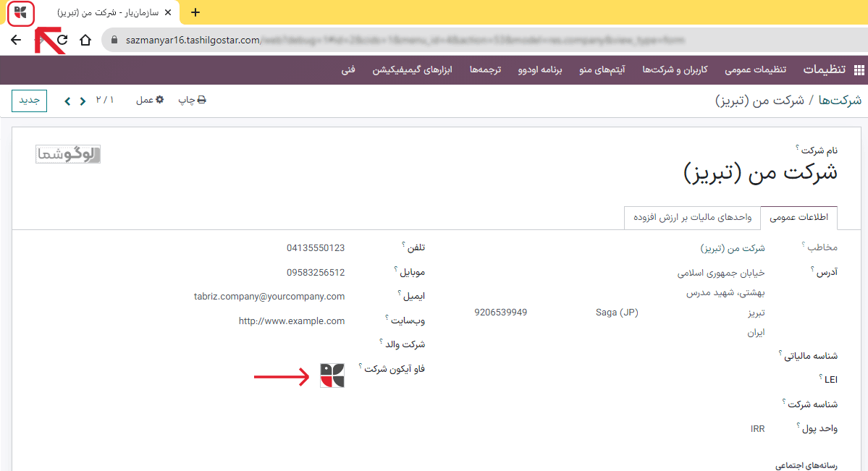This screenshot has width=868, height=471.
Task: Open the عمل action dropdown
Action: (x=150, y=100)
